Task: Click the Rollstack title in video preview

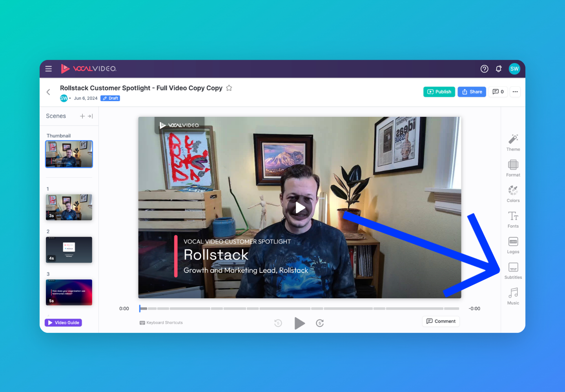Action: point(216,255)
